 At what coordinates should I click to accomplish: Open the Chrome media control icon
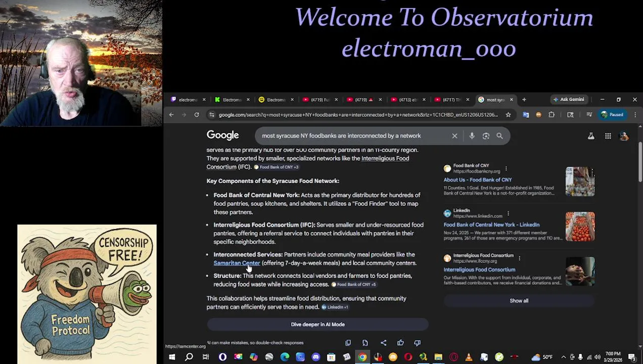(x=589, y=115)
